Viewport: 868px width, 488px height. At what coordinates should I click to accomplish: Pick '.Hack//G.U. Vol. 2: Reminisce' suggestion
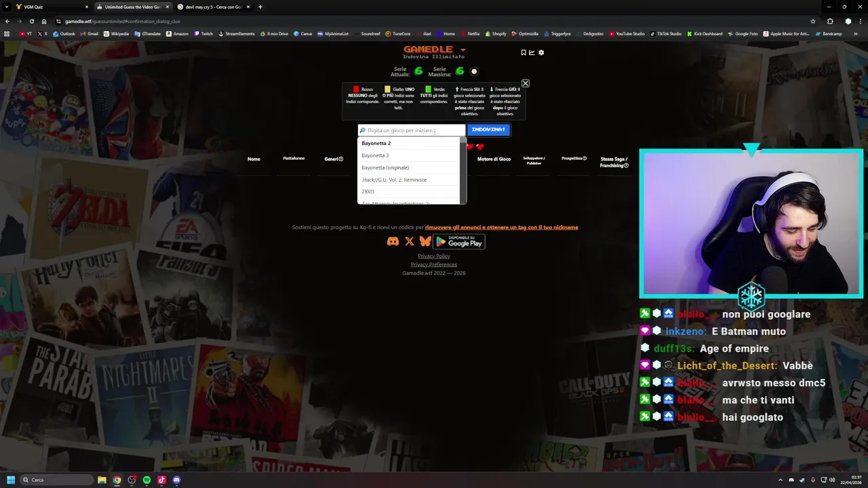pos(409,180)
